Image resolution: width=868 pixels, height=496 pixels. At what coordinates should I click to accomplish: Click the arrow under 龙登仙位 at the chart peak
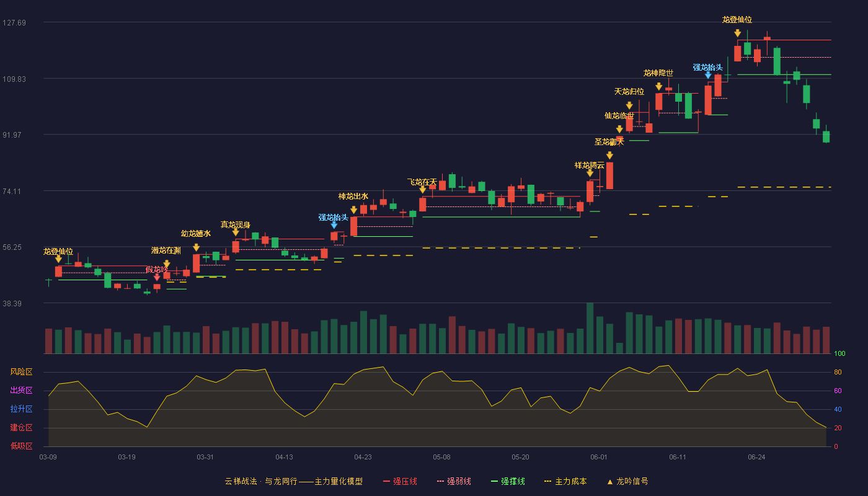[x=737, y=33]
